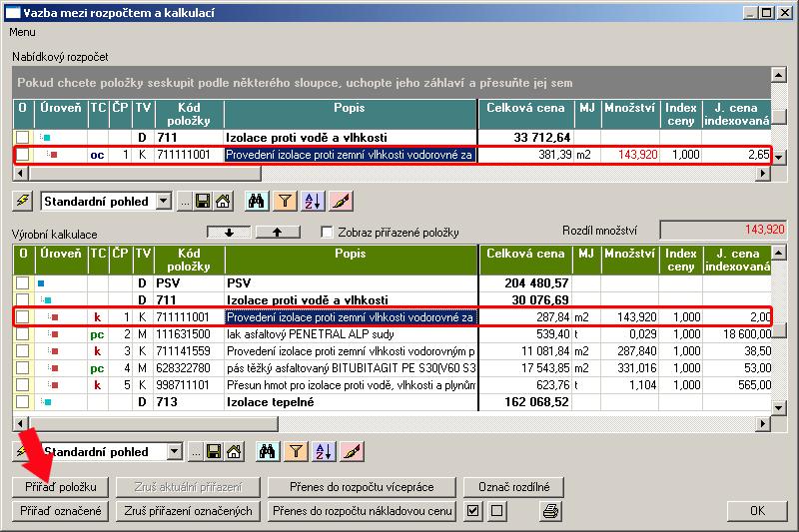Click house icon in upper toolbar
The height and width of the screenshot is (532, 799).
click(x=223, y=201)
